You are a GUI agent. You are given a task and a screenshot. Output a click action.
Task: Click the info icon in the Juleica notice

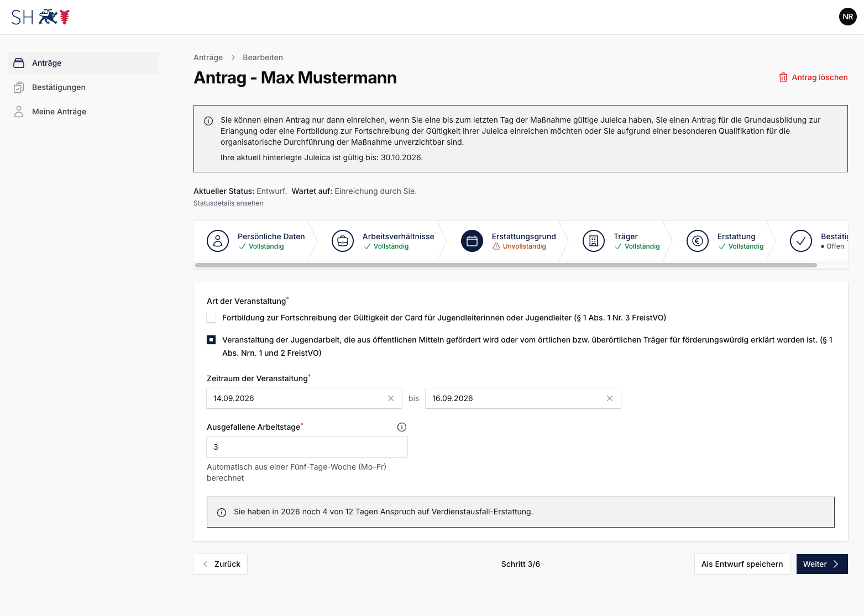208,121
